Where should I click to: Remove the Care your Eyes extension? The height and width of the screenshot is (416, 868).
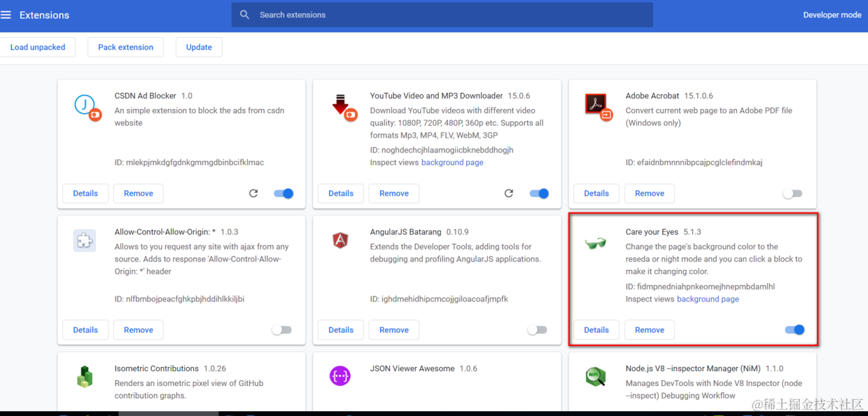point(650,330)
